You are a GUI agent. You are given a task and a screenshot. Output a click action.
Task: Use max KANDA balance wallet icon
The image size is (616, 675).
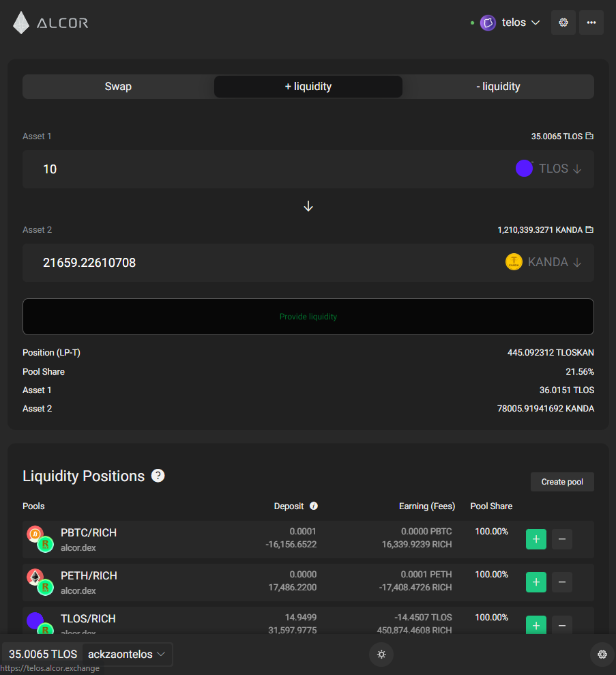pos(589,229)
